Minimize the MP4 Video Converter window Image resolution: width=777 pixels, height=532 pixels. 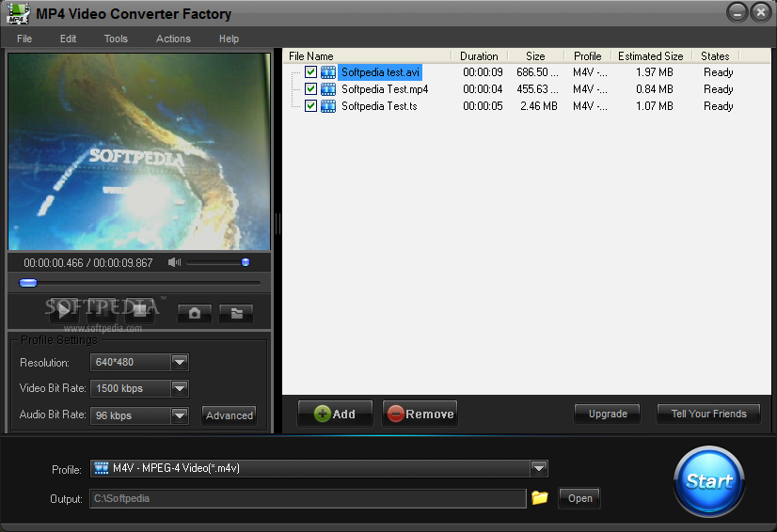(x=737, y=12)
